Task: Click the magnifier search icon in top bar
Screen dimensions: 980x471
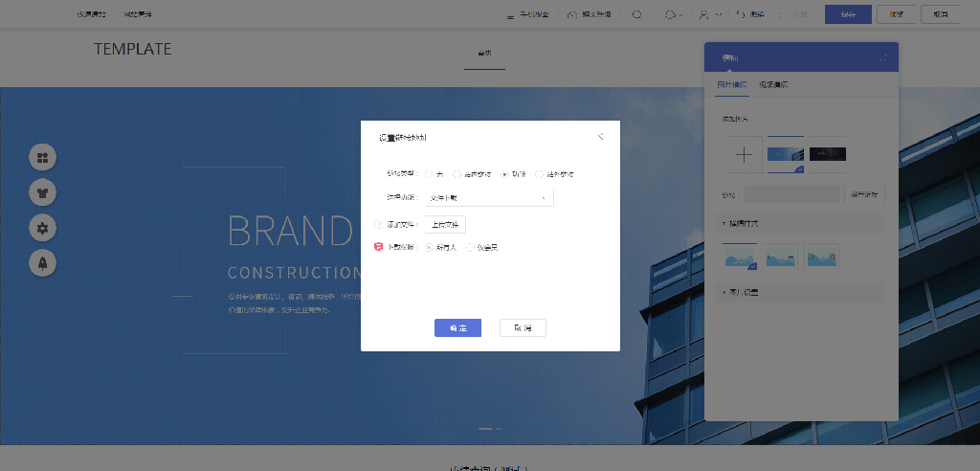Action: pyautogui.click(x=636, y=14)
